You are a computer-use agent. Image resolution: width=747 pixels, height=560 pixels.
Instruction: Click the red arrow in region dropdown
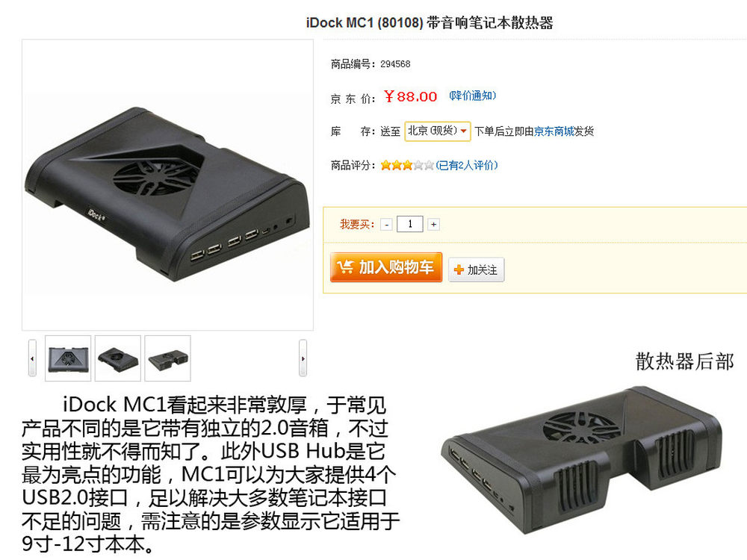click(463, 131)
